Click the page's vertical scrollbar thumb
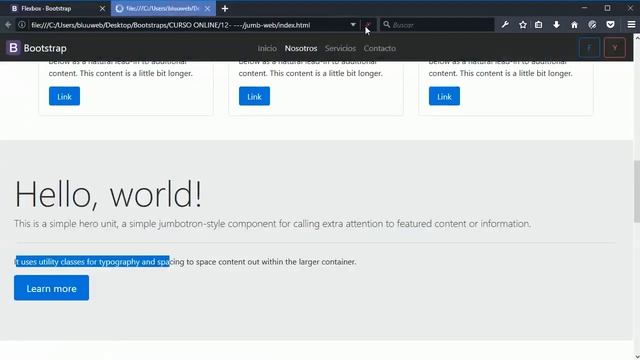 pos(636,192)
